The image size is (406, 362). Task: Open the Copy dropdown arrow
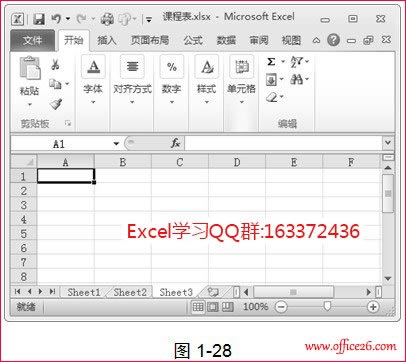pyautogui.click(x=67, y=83)
